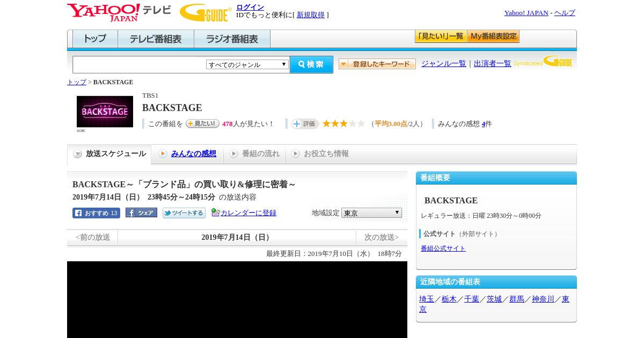
Task: Open the すべてのジャンル genre dropdown
Action: (x=247, y=64)
